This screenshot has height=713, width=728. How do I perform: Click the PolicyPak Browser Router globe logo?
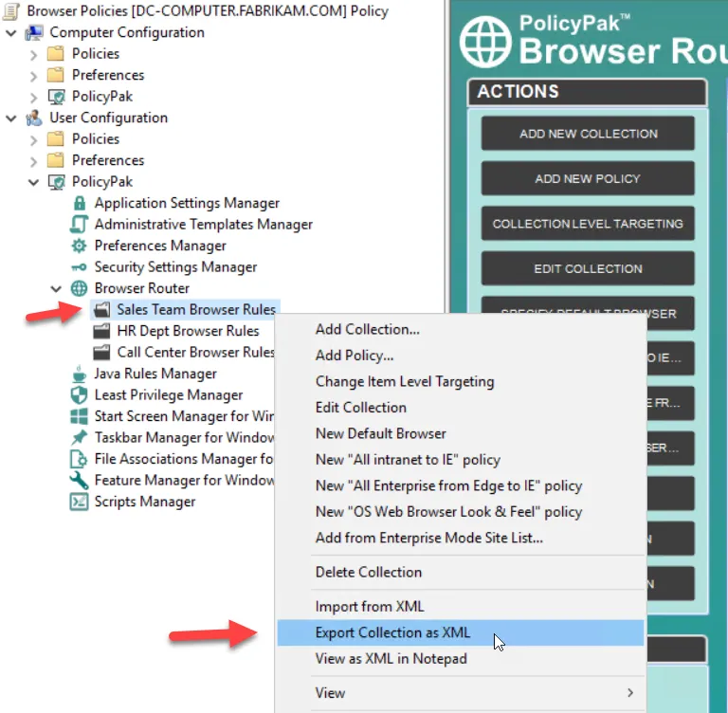pos(485,42)
